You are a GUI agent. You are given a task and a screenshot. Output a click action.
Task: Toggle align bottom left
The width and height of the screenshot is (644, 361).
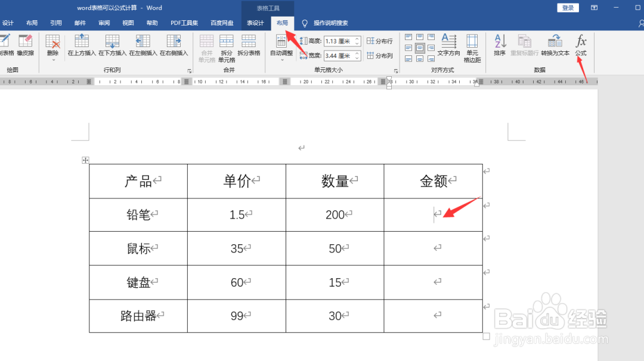(x=408, y=59)
